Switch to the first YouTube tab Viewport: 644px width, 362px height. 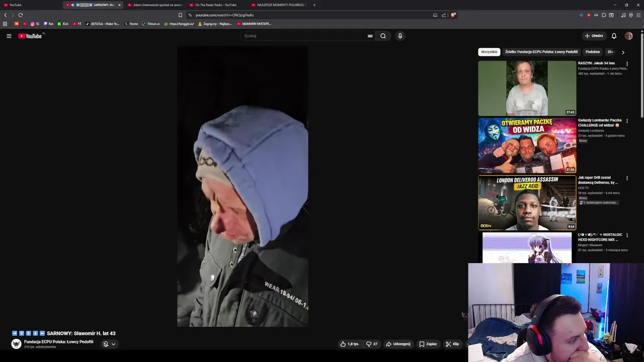pyautogui.click(x=31, y=5)
